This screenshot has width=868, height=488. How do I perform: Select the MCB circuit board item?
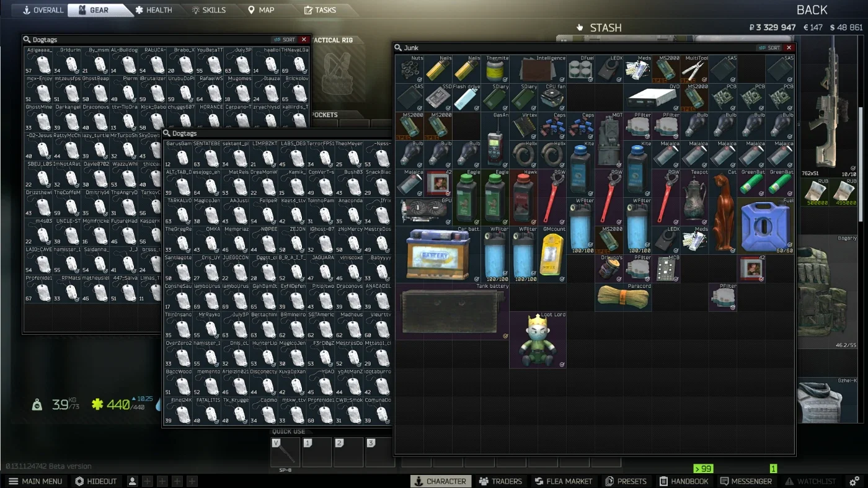pyautogui.click(x=666, y=268)
